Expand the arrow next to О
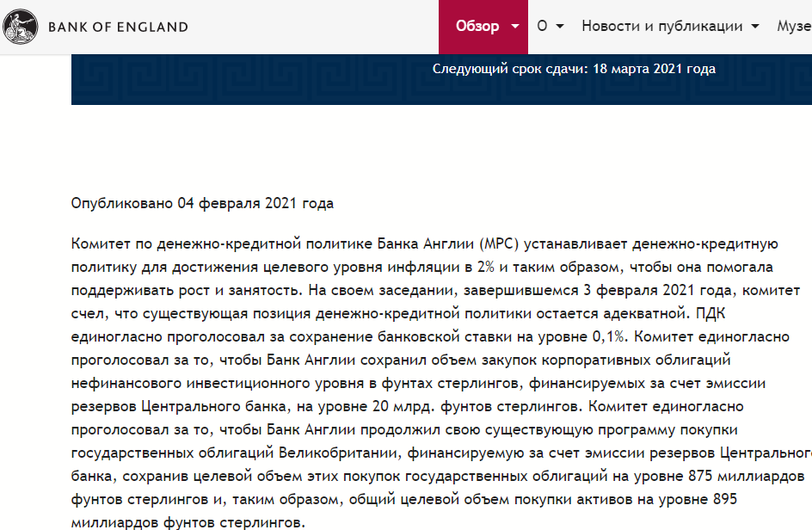812x530 pixels. 560,26
